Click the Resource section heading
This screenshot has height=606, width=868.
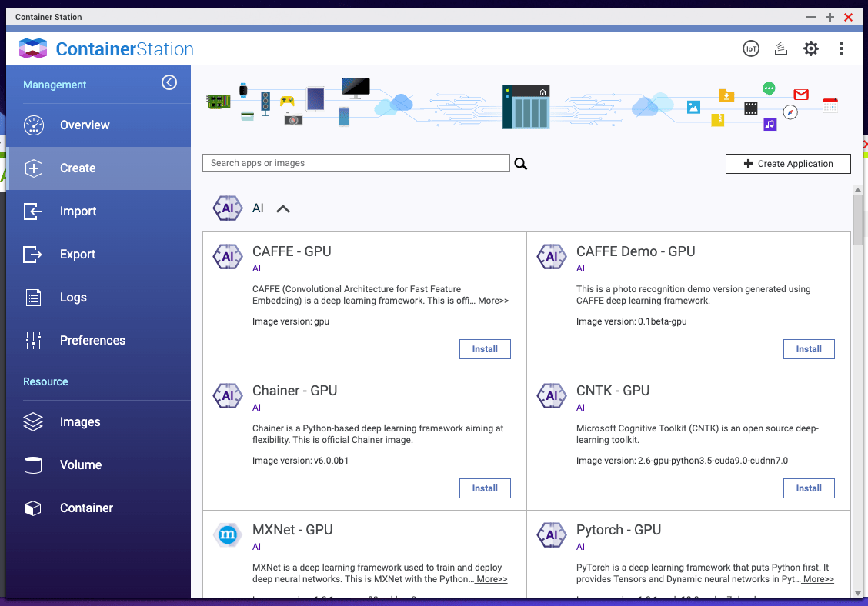[x=45, y=382]
